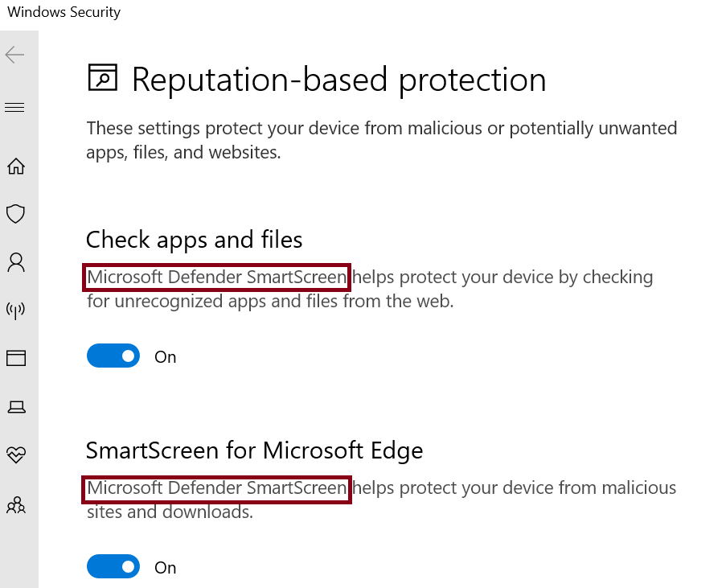The image size is (726, 588).
Task: Open Device security via the laptop icon
Action: (14, 407)
